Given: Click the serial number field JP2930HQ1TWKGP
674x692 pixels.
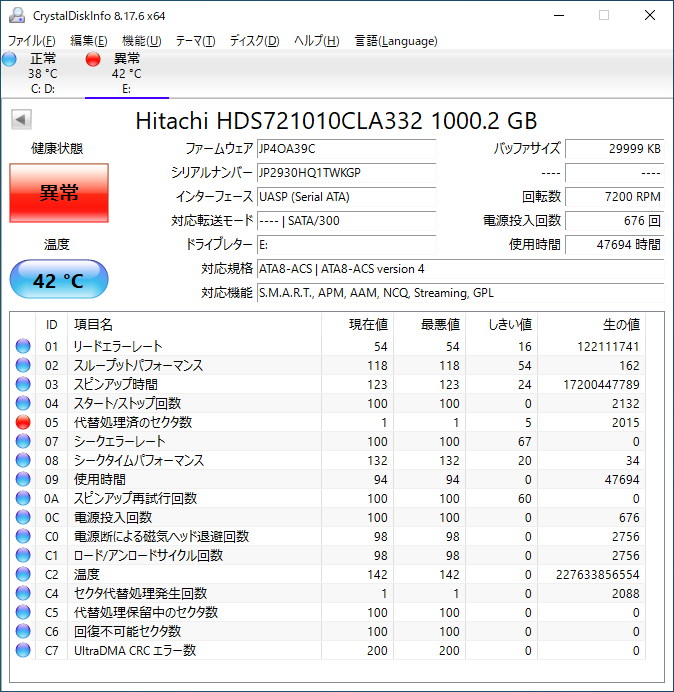Looking at the screenshot, I should click(x=346, y=173).
